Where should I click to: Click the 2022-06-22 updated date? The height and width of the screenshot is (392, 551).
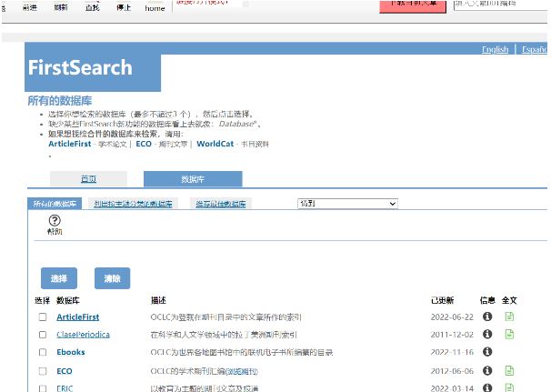pos(452,317)
